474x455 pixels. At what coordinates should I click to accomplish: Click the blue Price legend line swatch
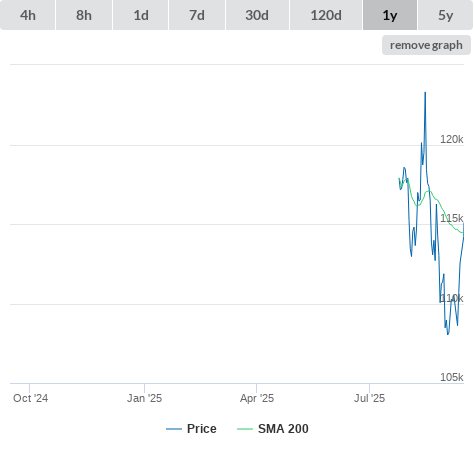point(174,429)
